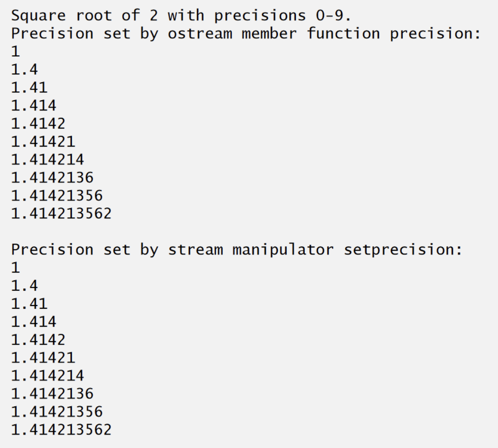Viewport: 498px width, 448px height.
Task: Click value 1.41 under the setprecision heading
Action: tap(29, 304)
